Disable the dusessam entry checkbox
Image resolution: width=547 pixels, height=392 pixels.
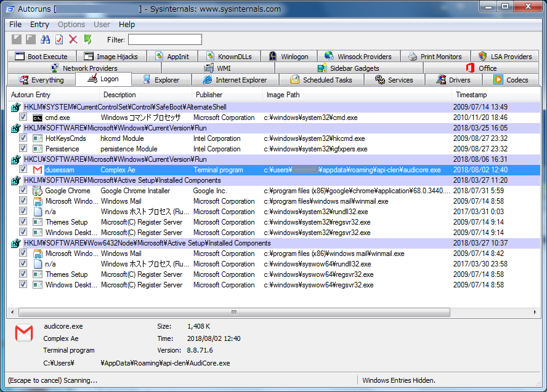click(x=23, y=169)
